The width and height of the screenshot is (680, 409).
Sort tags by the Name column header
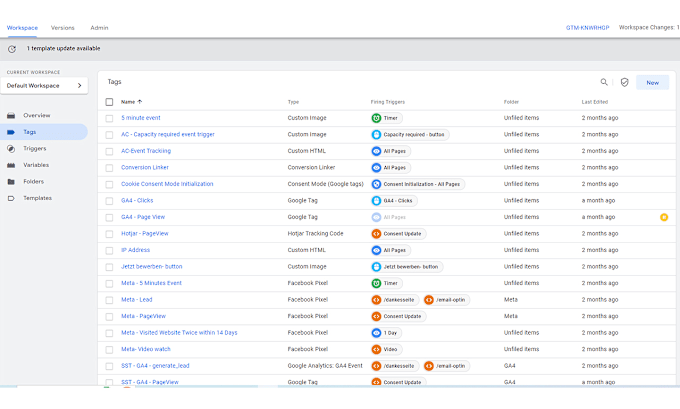click(131, 102)
